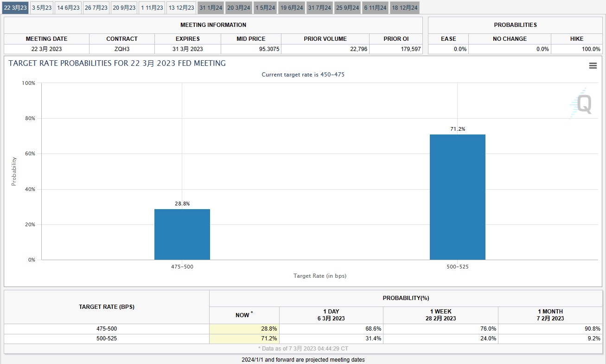606x364 pixels.
Task: Select the 18 12月24 meeting tab
Action: click(404, 7)
